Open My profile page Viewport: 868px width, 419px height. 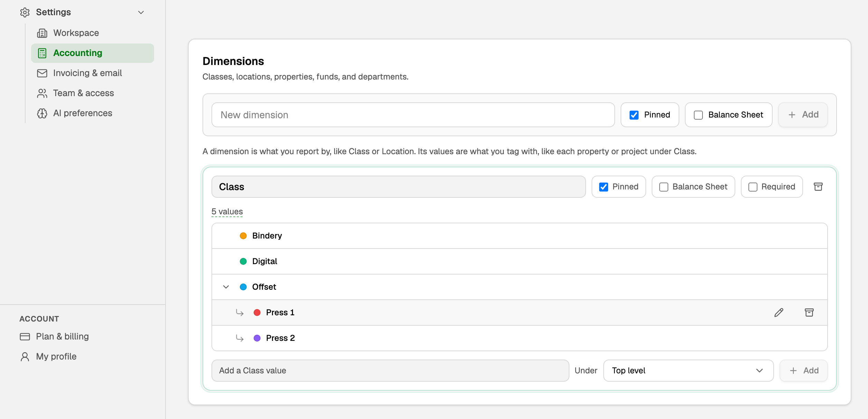[x=48, y=357]
